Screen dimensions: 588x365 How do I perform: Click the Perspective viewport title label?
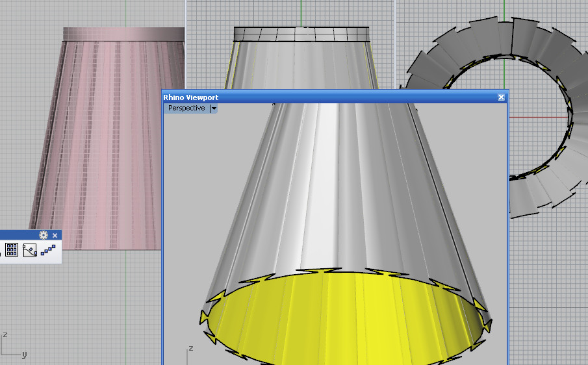point(186,108)
